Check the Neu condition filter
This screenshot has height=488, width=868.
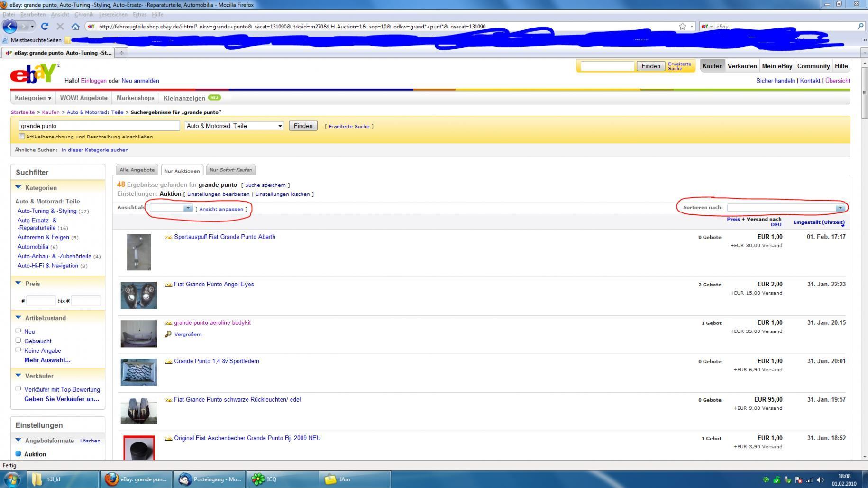click(x=18, y=331)
